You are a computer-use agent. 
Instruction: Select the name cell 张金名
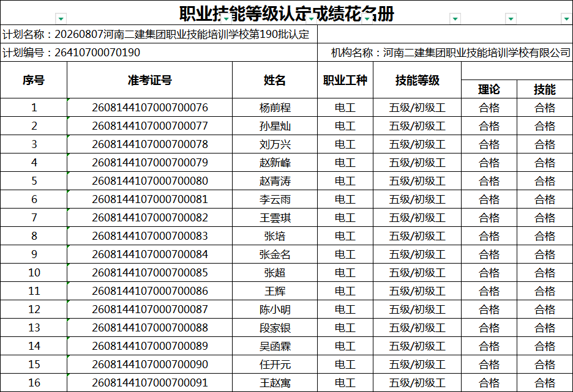point(275,254)
